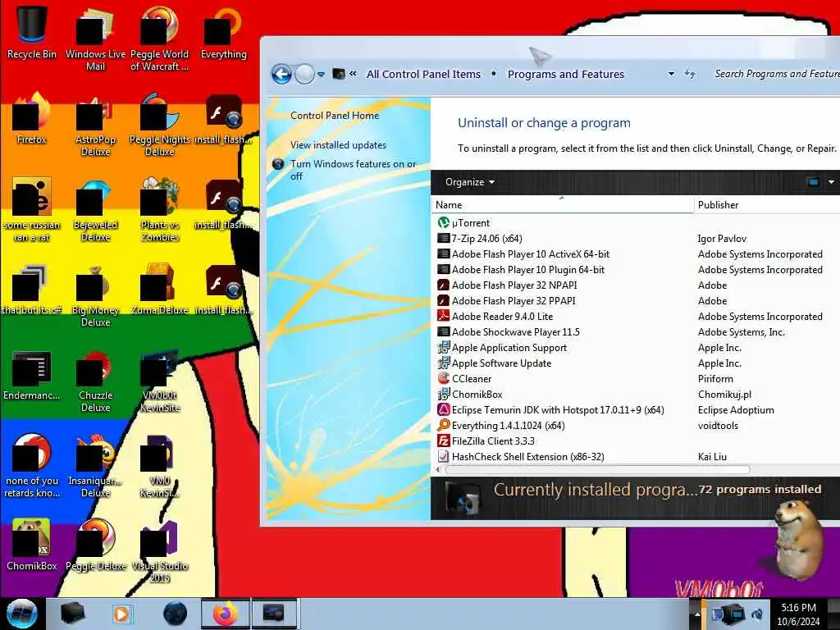Open AstroPop Deluxe desktop icon
The width and height of the screenshot is (840, 630).
(x=95, y=126)
